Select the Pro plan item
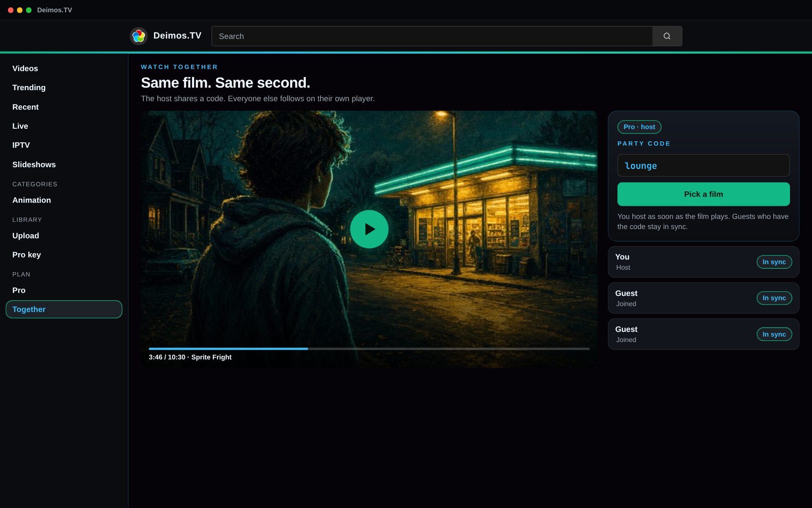 point(64,290)
